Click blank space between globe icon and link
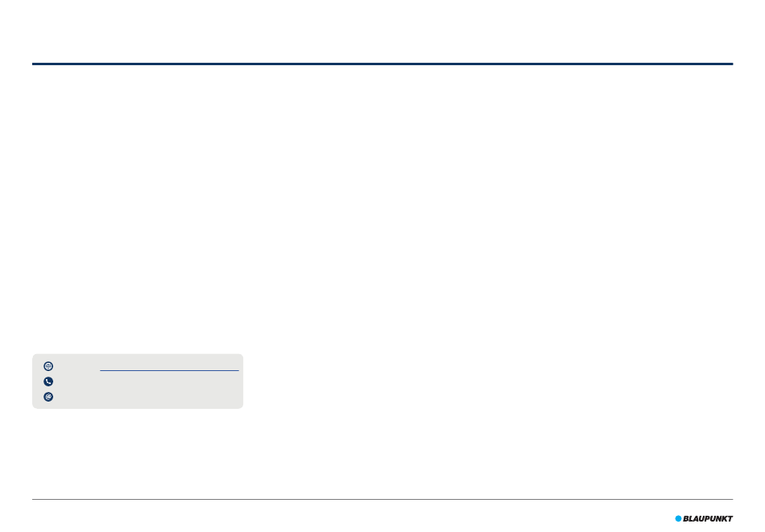Image resolution: width=765 pixels, height=532 pixels. (76, 366)
